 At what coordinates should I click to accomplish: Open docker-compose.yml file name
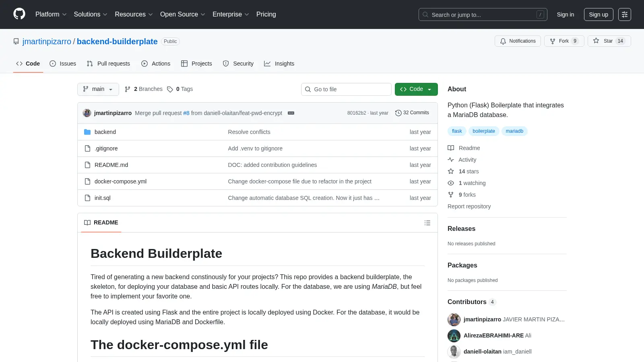pyautogui.click(x=120, y=181)
